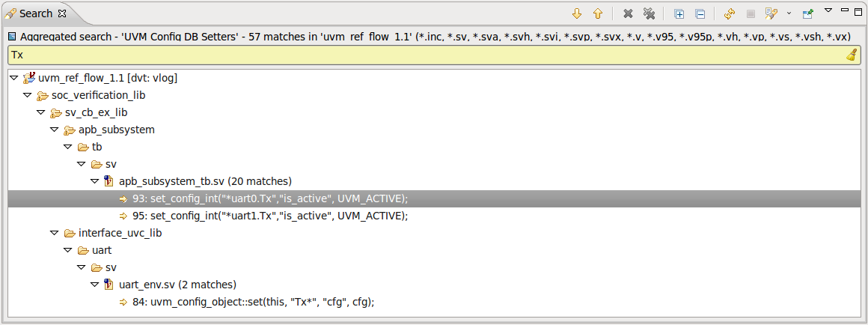Click the soc_verification_lib folder icon
The height and width of the screenshot is (325, 868).
[x=42, y=96]
